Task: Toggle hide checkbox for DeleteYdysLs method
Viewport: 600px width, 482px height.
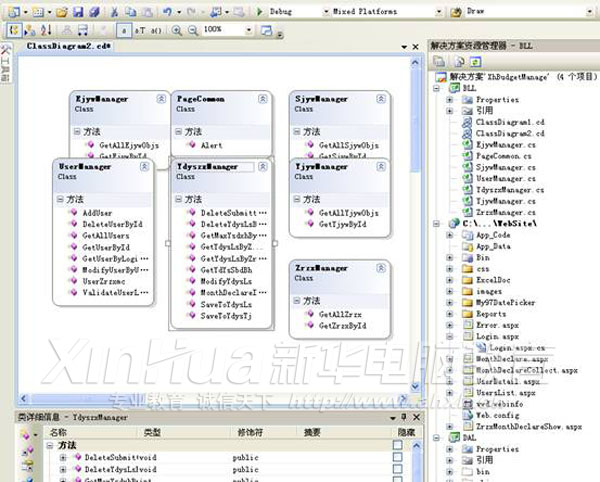Action: [x=397, y=469]
